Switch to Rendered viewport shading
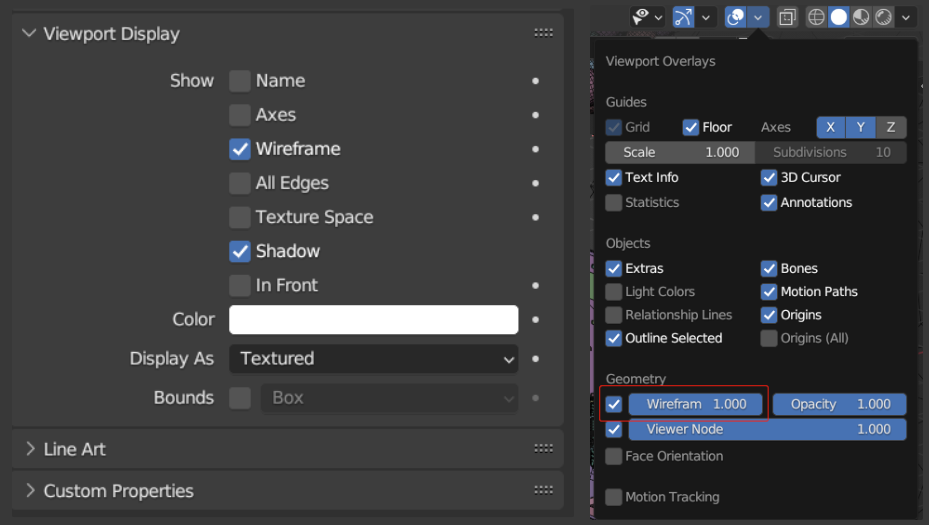Image resolution: width=929 pixels, height=525 pixels. coord(884,17)
